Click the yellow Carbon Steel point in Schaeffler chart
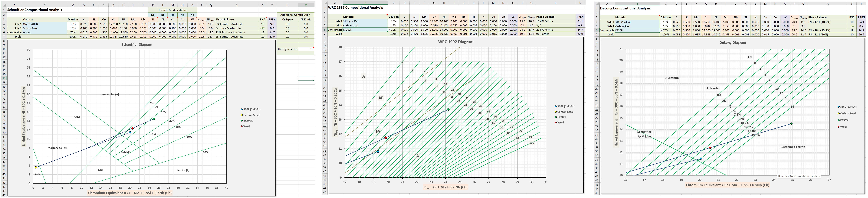The width and height of the screenshot is (868, 198). click(x=36, y=167)
